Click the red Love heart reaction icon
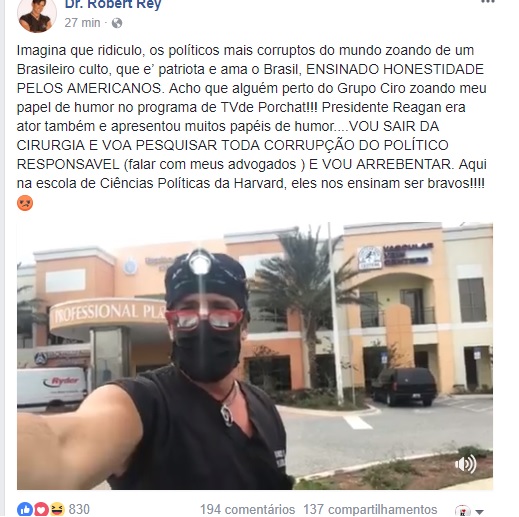Image resolution: width=519 pixels, height=517 pixels. 41,510
